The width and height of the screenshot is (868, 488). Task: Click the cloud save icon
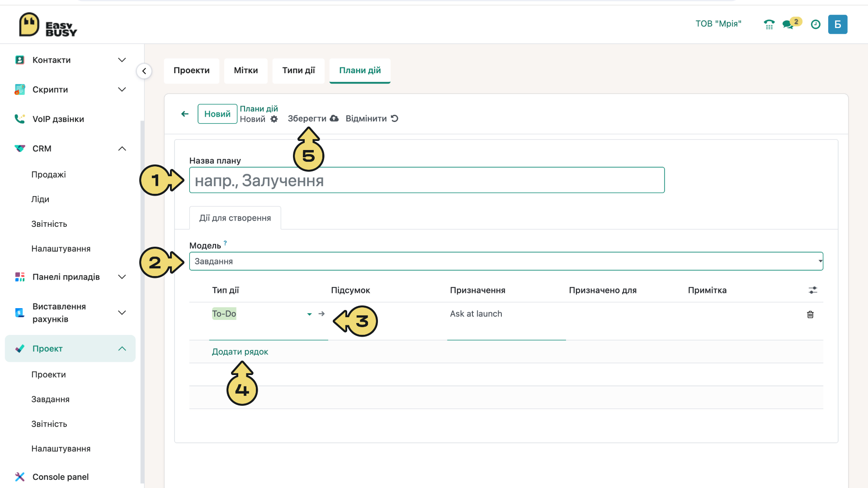(334, 118)
